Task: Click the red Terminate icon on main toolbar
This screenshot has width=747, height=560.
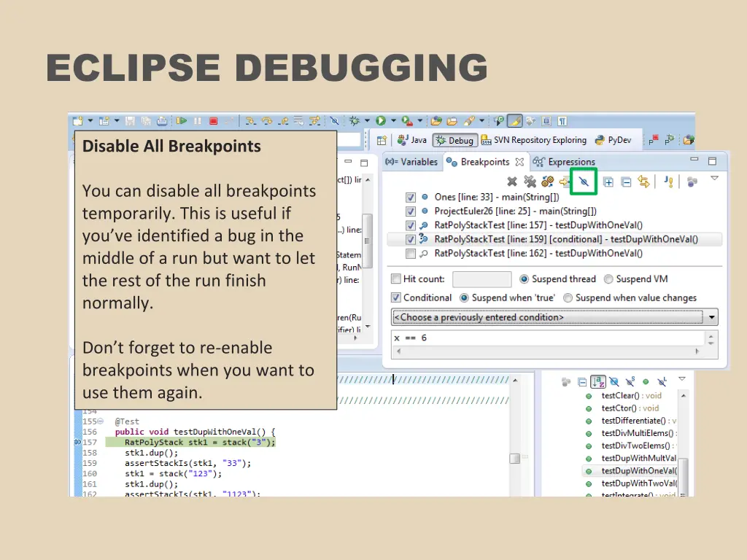Action: click(x=213, y=122)
